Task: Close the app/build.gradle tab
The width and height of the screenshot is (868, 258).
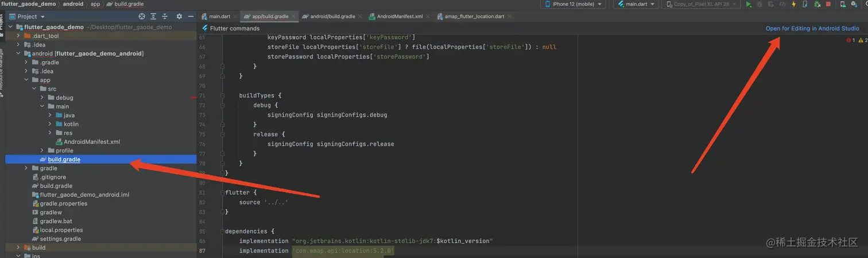Action: 294,17
